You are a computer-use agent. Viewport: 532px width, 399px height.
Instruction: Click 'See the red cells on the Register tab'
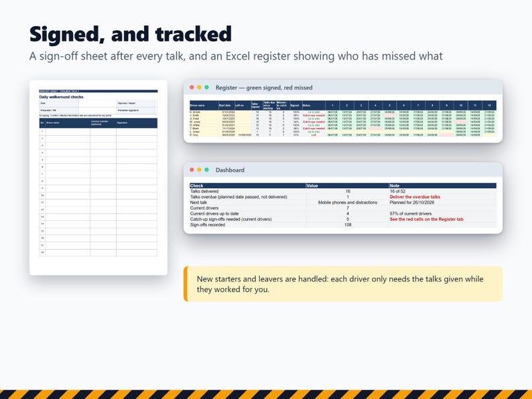click(x=427, y=219)
